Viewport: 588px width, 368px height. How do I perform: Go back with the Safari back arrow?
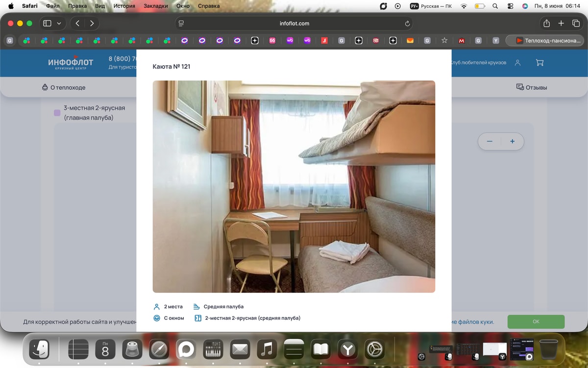tap(77, 23)
